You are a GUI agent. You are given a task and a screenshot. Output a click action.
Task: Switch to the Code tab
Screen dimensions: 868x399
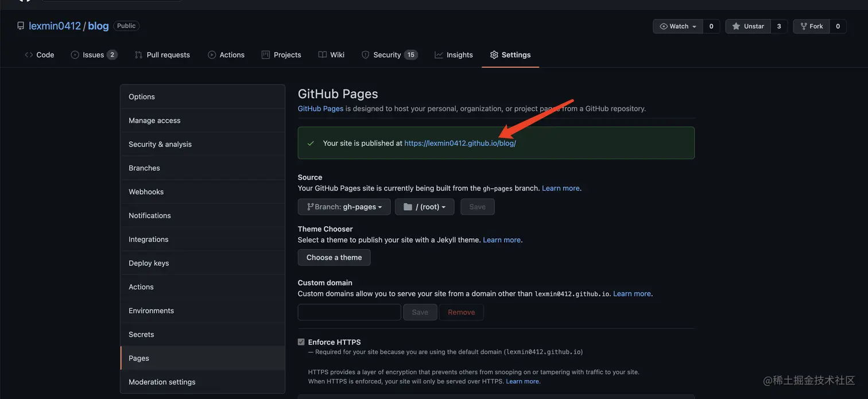40,55
